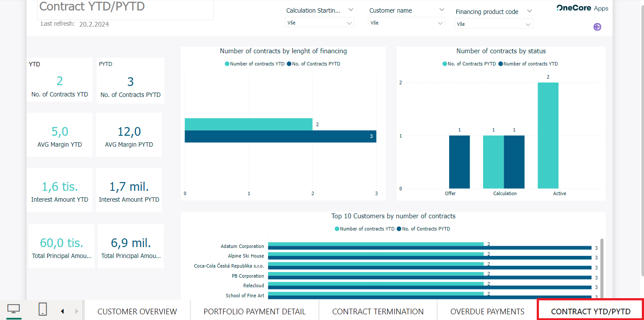The height and width of the screenshot is (320, 644).
Task: Expand the Financing product code chevron
Action: (529, 11)
